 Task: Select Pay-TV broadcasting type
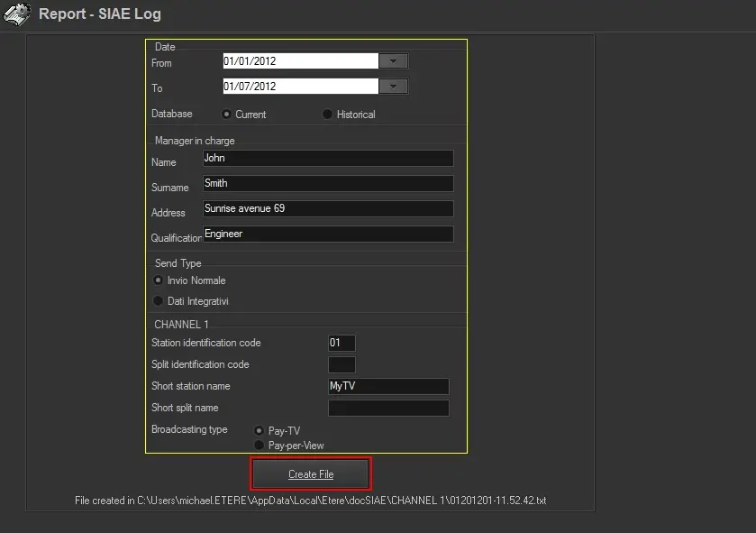tap(260, 431)
